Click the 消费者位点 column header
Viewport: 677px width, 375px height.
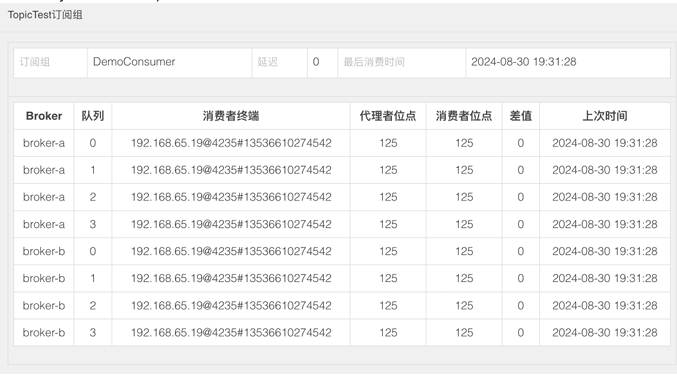click(x=464, y=116)
